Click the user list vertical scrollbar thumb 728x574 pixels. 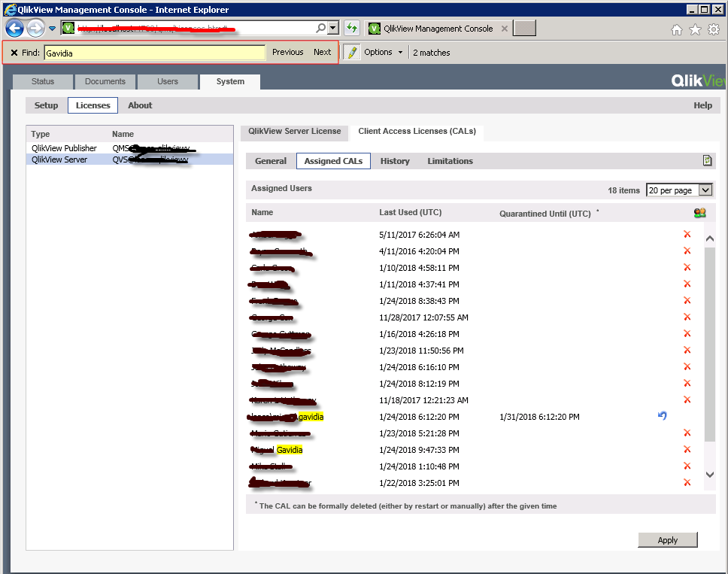click(x=709, y=344)
